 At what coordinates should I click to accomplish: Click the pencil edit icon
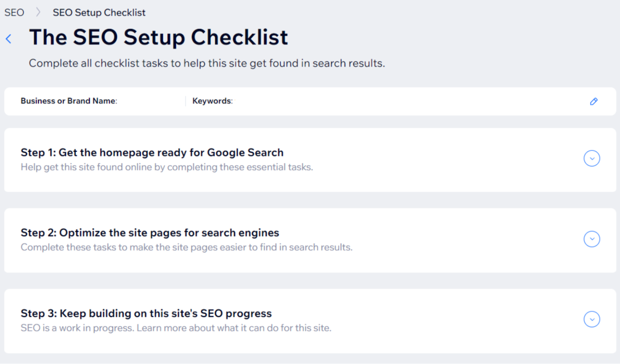[594, 101]
